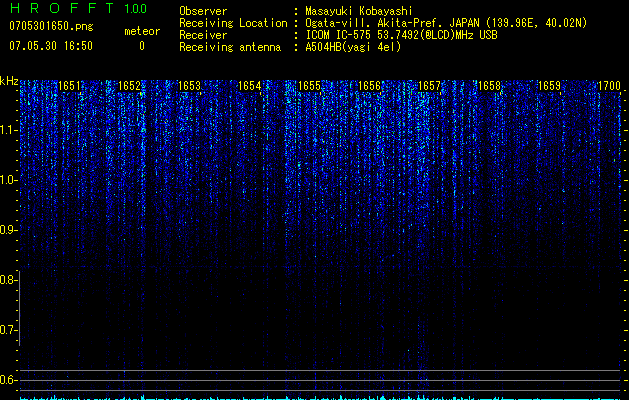Click the ICOM IC-575 53.7492 MHz USB text
Viewport: 629px width, 400px height.
click(x=401, y=35)
